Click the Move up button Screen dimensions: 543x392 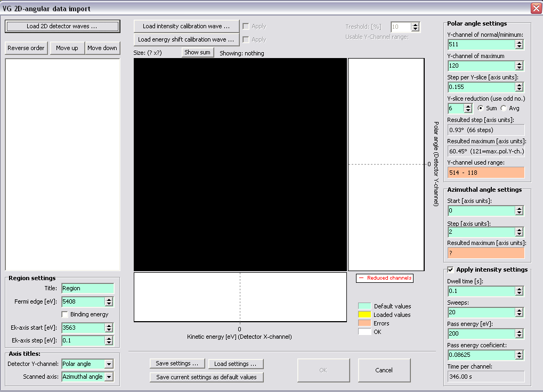[x=67, y=48]
